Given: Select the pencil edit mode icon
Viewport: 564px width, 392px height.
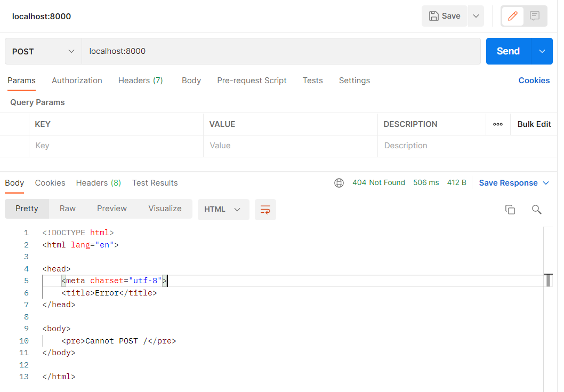Looking at the screenshot, I should coord(513,16).
